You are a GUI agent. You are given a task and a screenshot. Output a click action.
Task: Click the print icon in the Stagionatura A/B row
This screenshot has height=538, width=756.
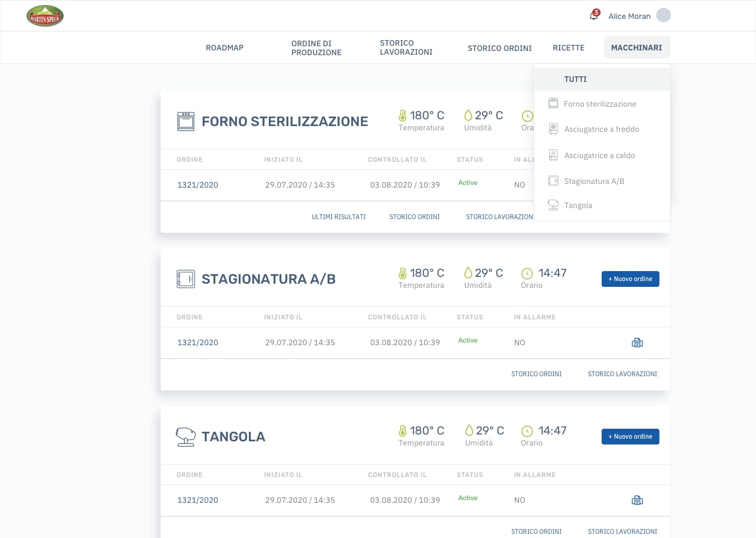[637, 343]
